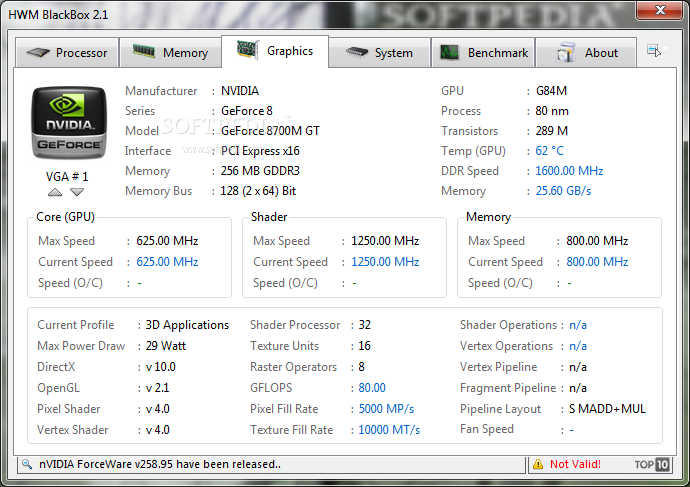690x487 pixels.
Task: Select previous VGA with up arrow
Action: [55, 192]
